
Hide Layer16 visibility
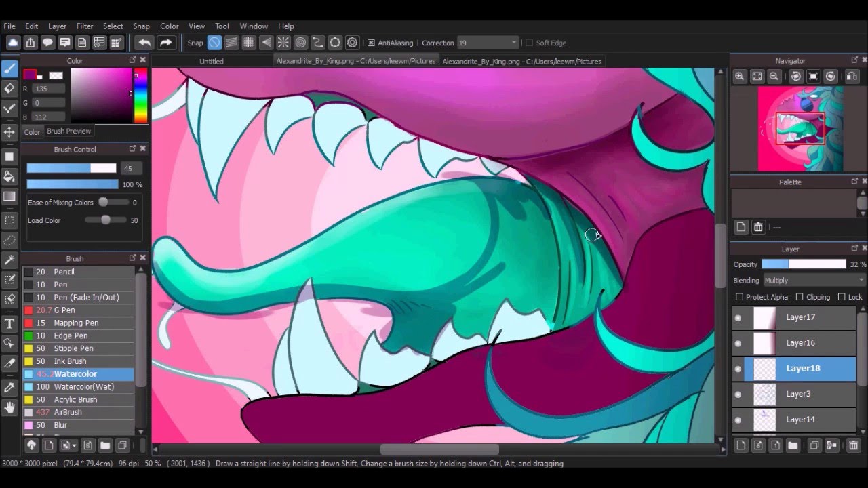[x=738, y=343]
